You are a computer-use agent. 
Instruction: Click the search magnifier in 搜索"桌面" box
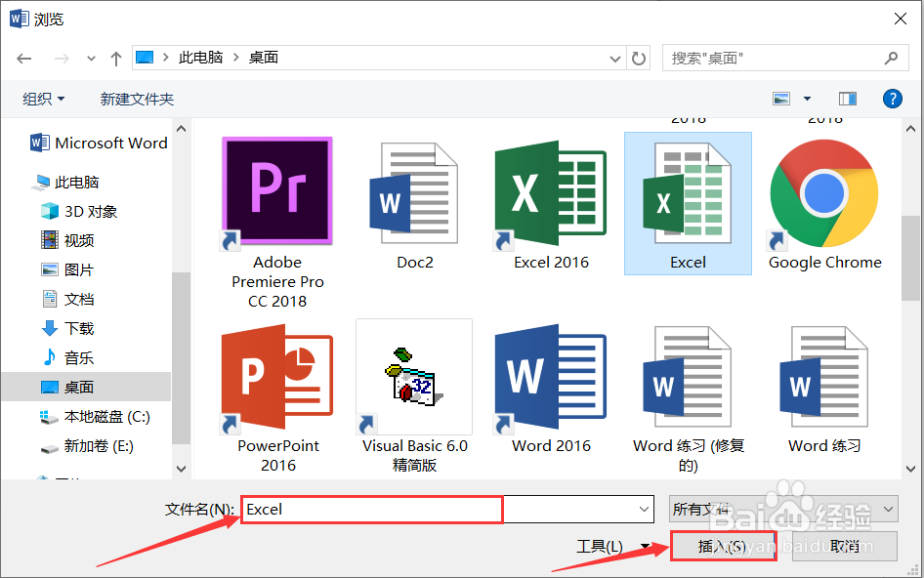point(891,58)
